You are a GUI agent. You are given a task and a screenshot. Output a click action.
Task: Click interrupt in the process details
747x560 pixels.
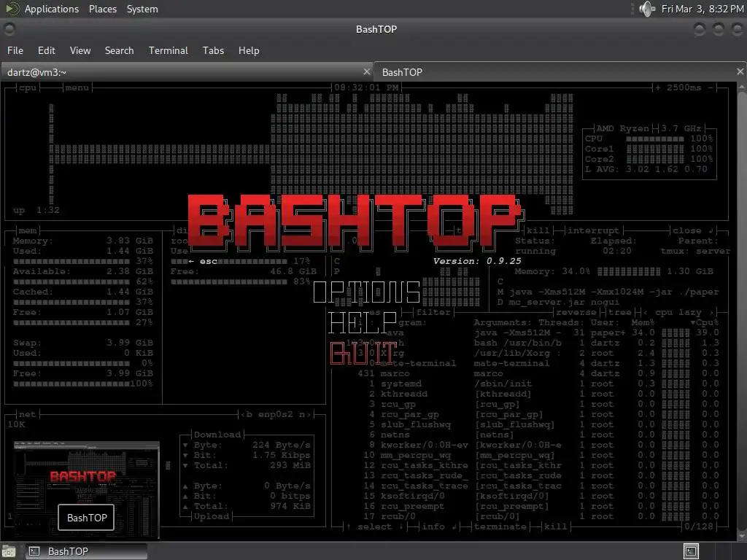593,230
